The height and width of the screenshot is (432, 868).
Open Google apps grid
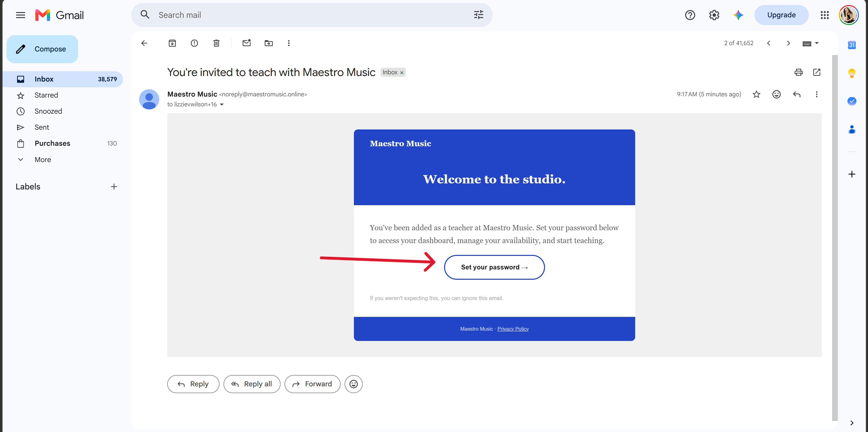(x=825, y=15)
